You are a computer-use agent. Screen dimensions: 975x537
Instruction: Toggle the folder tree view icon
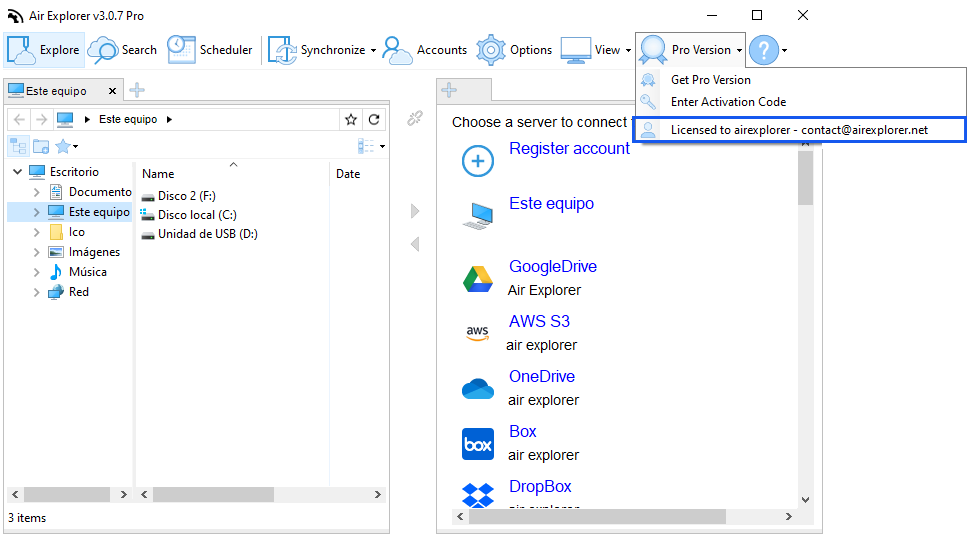(x=19, y=147)
